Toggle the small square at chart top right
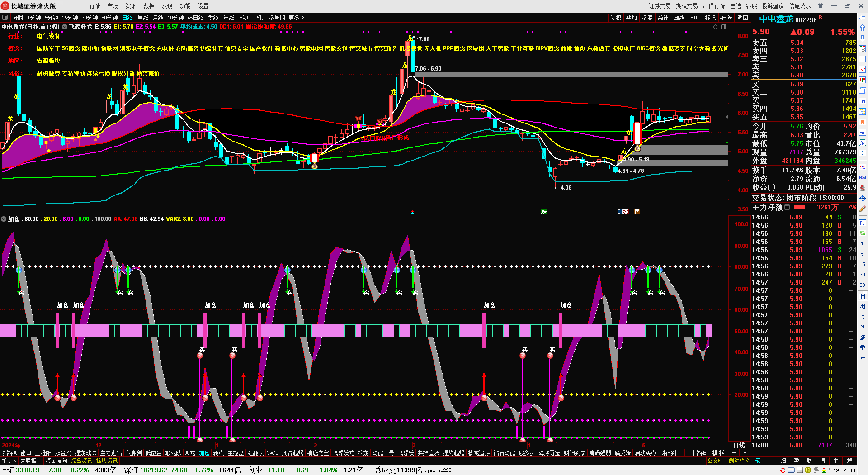Screen dimensions: 868x475 coord(724,27)
